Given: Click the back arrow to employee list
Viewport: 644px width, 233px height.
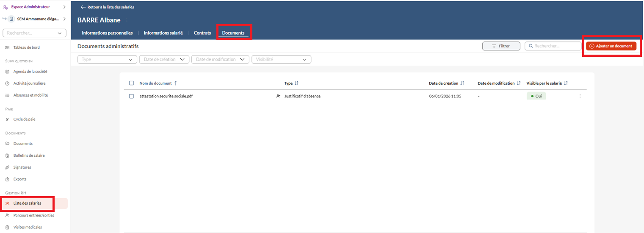Looking at the screenshot, I should 83,7.
